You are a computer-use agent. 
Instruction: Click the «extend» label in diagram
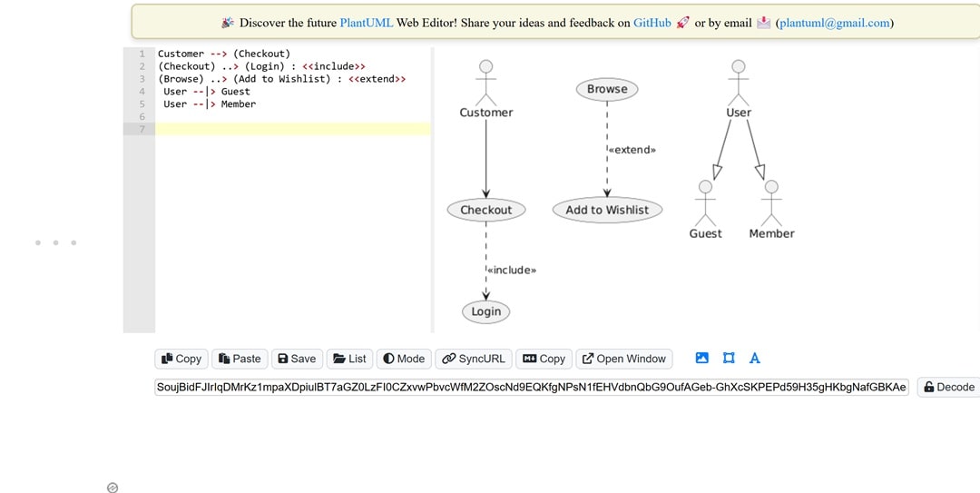(x=632, y=150)
